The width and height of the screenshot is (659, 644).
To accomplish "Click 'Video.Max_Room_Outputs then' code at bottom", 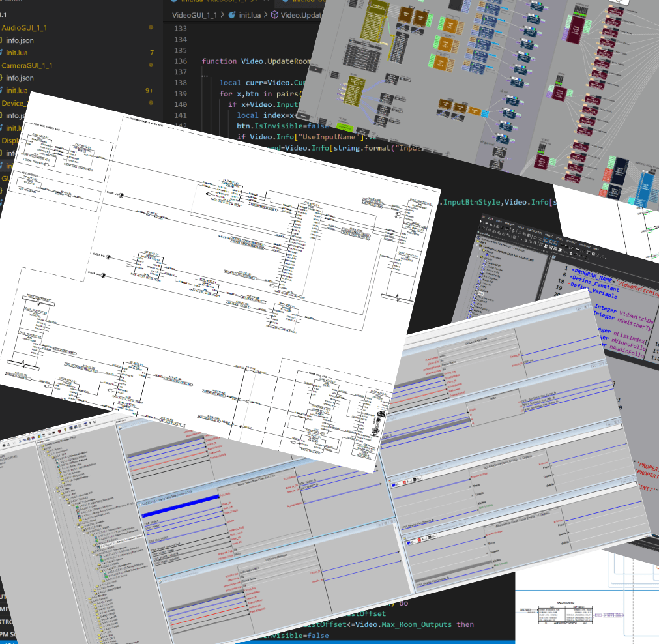I will (x=415, y=624).
